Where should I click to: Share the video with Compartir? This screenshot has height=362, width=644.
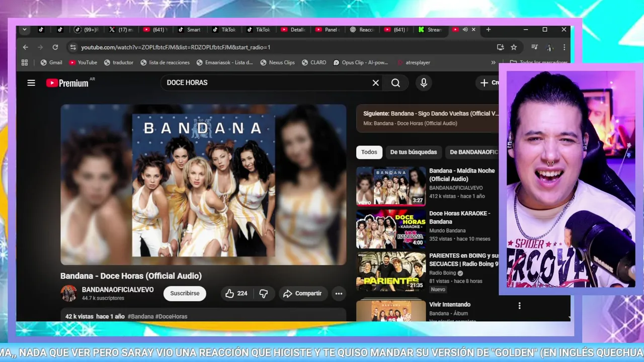302,294
